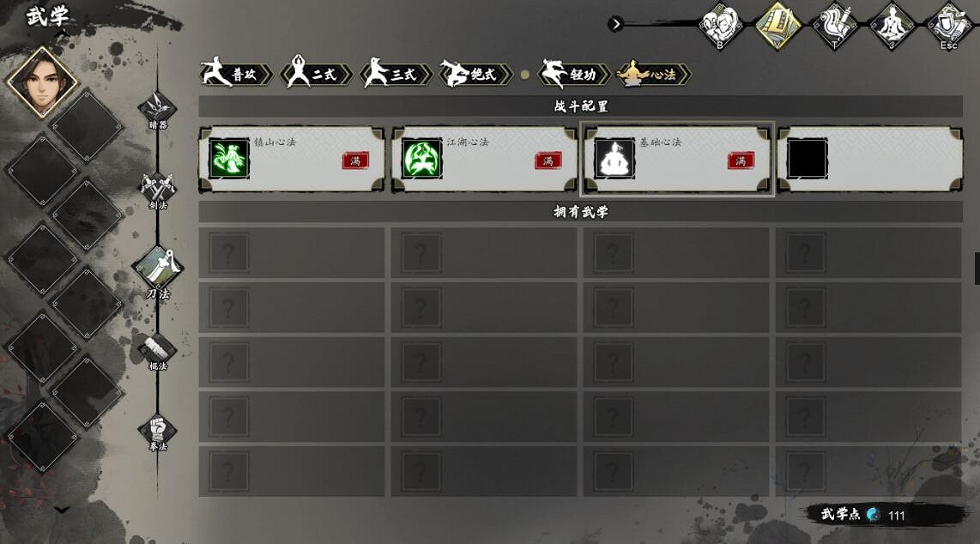Viewport: 980px width, 544px height.
Task: Expand character list with bottom-left down chevron
Action: tap(61, 510)
